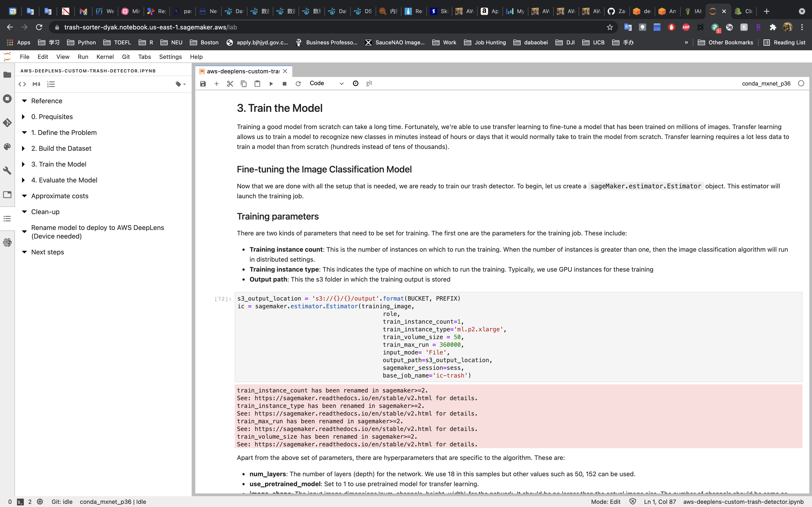This screenshot has height=507, width=812.
Task: Open the File Browser folder sidebar icon
Action: (7, 75)
